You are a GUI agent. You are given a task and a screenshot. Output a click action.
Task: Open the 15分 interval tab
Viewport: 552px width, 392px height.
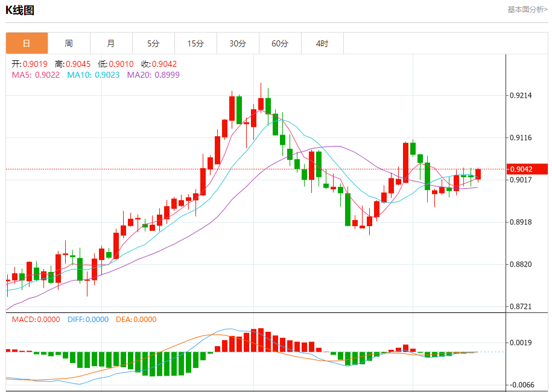coord(195,43)
